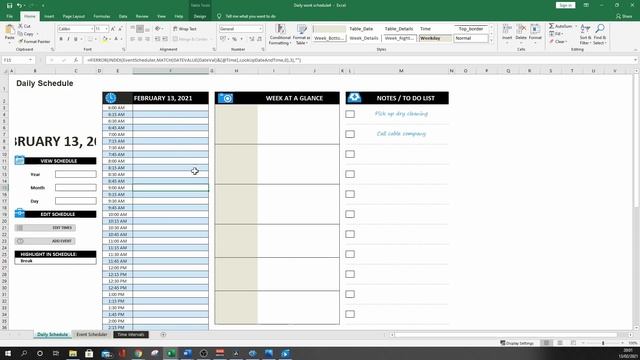Tick the seventh to-do checkbox

pyautogui.click(x=350, y=234)
